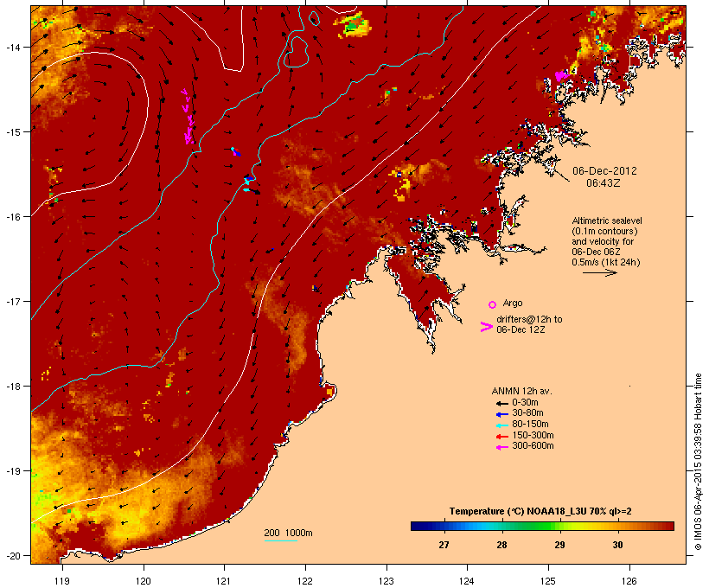The width and height of the screenshot is (709, 588).
Task: Click the cyan 80-150m legend arrow
Action: pos(501,425)
